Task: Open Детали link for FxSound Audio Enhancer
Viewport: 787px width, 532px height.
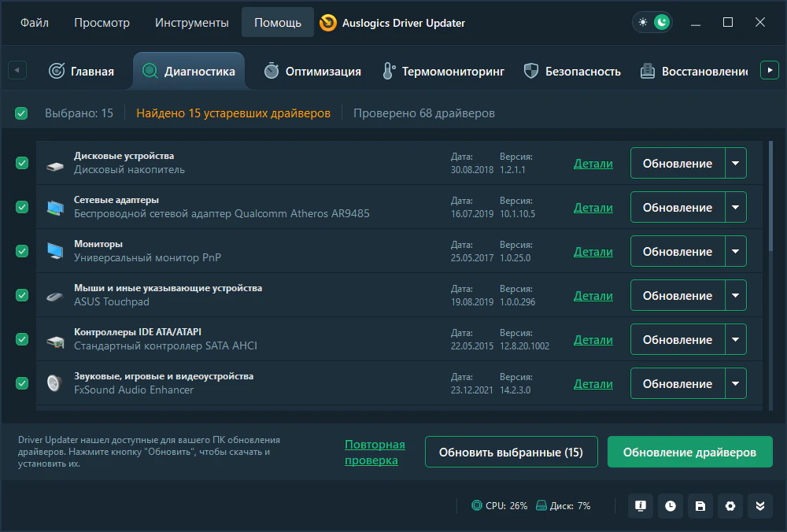Action: (x=593, y=384)
